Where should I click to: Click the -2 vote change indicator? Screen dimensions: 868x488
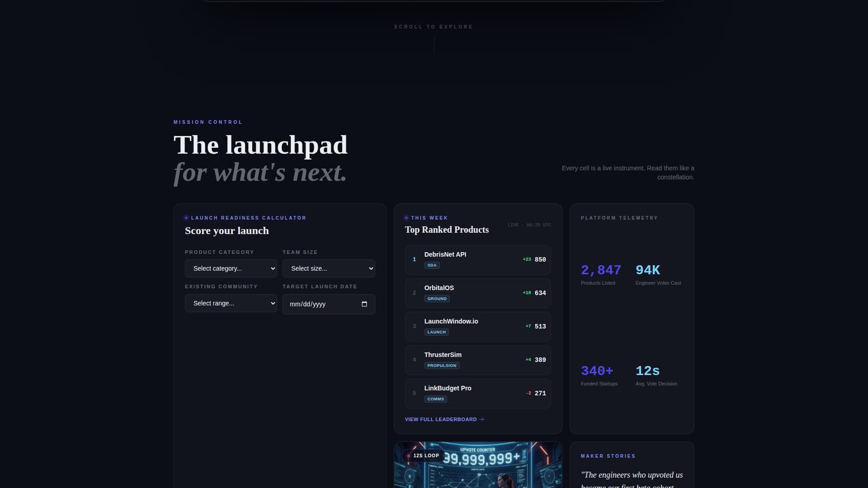(528, 393)
